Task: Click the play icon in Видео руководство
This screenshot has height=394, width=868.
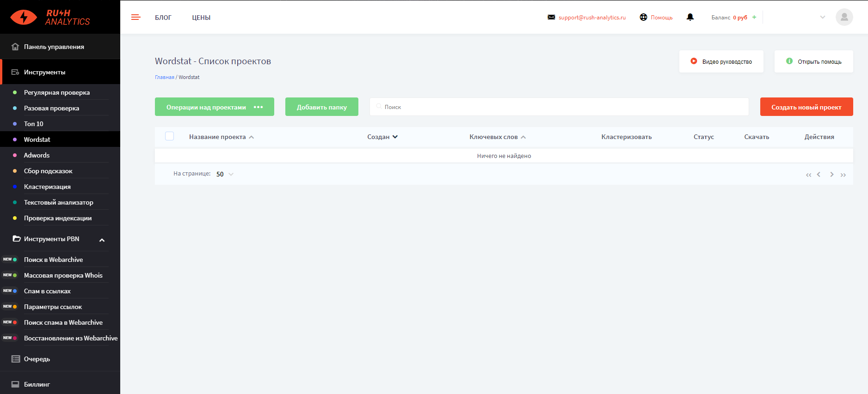Action: 694,61
